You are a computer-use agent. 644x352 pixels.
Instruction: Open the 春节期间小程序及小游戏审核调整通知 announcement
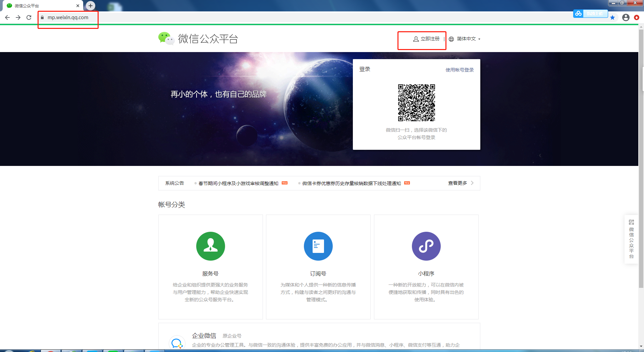coord(238,183)
